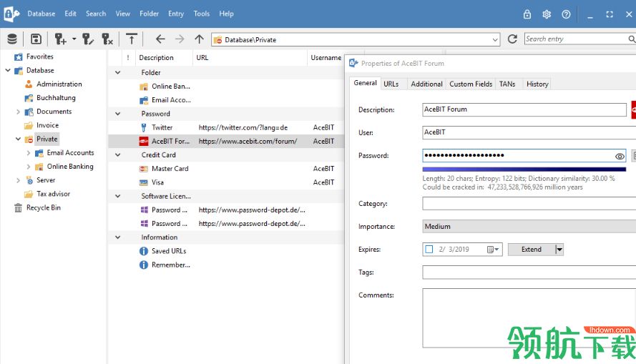Switch to the History tab

pyautogui.click(x=537, y=84)
